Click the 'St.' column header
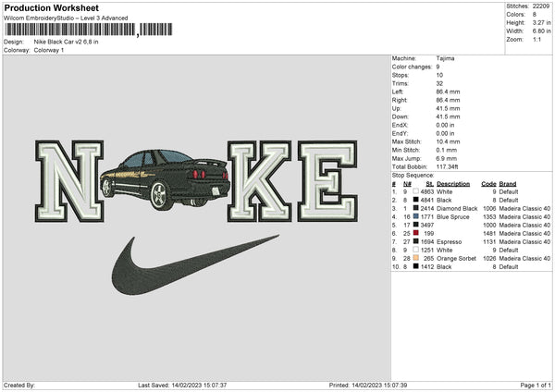 (430, 184)
